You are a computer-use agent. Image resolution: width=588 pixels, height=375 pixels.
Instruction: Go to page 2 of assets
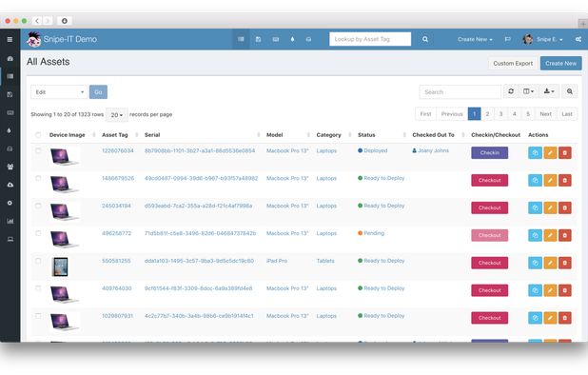coord(487,114)
